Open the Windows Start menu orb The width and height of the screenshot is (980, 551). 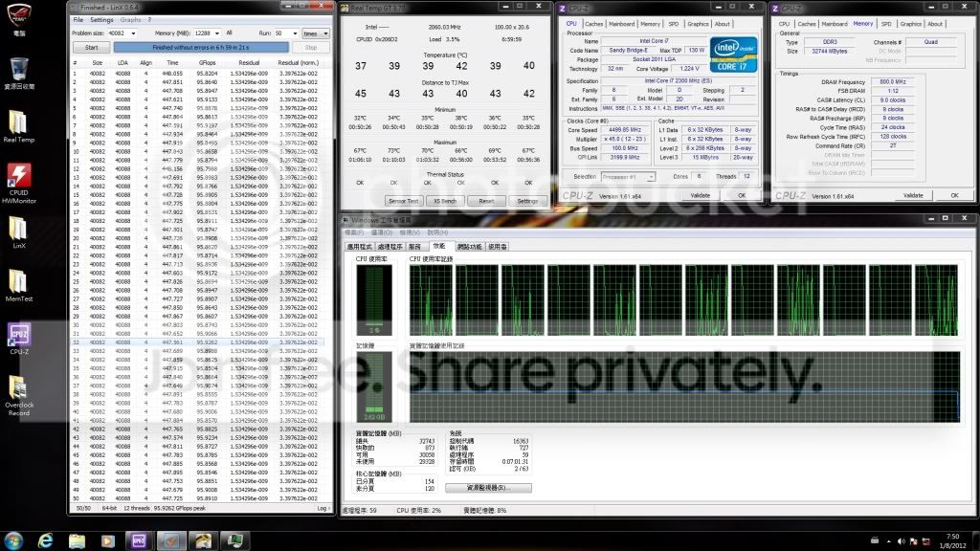tap(13, 540)
